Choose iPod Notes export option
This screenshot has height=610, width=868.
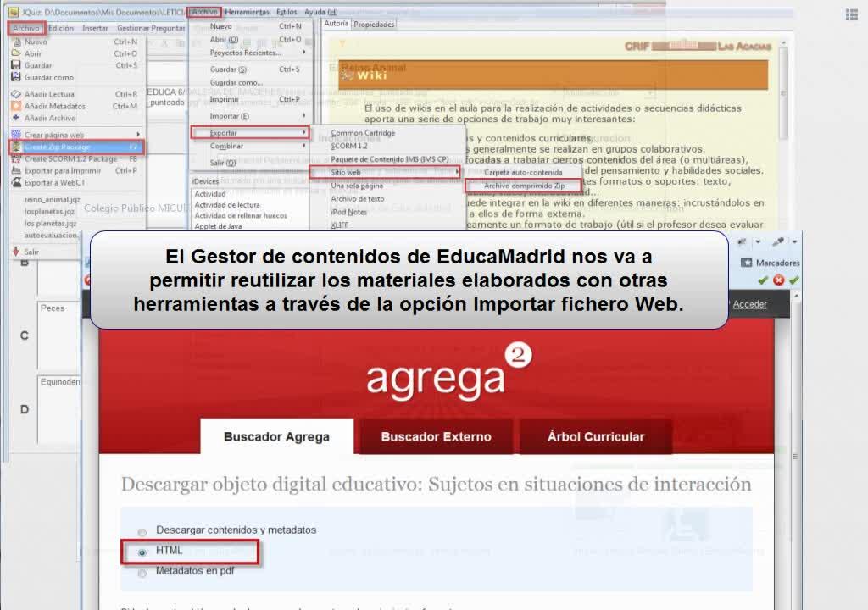click(x=348, y=212)
